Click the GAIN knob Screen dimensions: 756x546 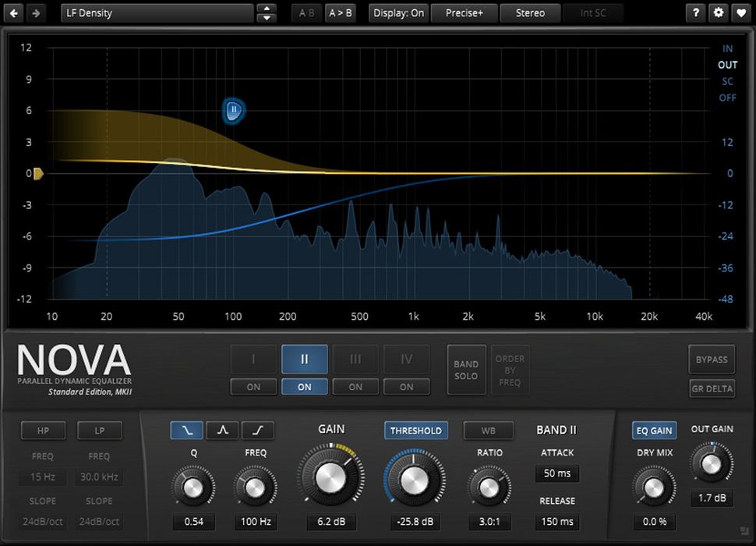pyautogui.click(x=331, y=479)
